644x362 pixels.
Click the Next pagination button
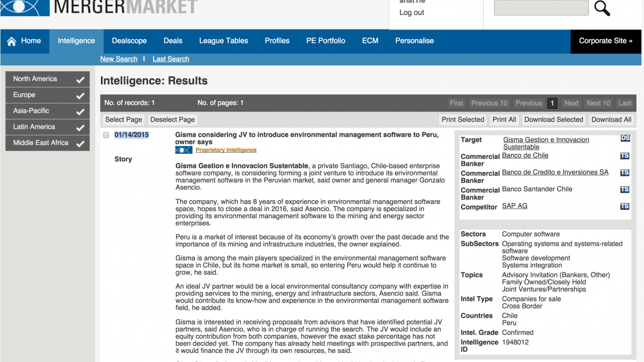click(572, 103)
